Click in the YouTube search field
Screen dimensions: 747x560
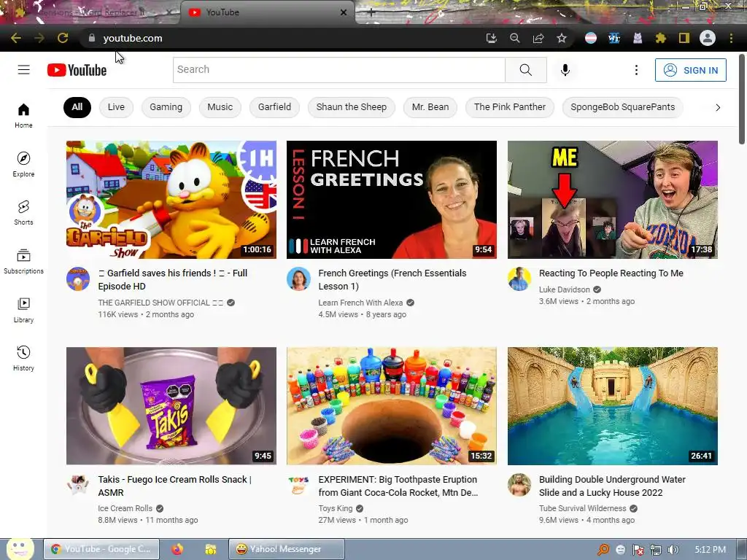338,70
